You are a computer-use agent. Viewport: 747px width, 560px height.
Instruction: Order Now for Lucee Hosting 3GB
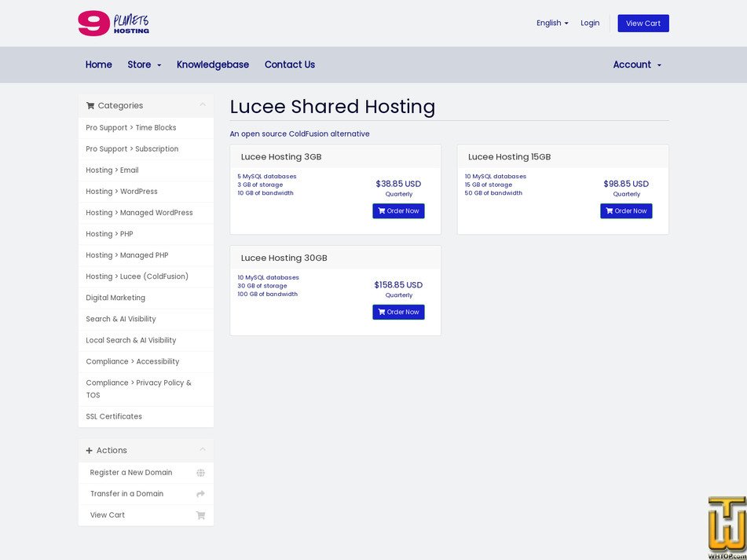398,211
